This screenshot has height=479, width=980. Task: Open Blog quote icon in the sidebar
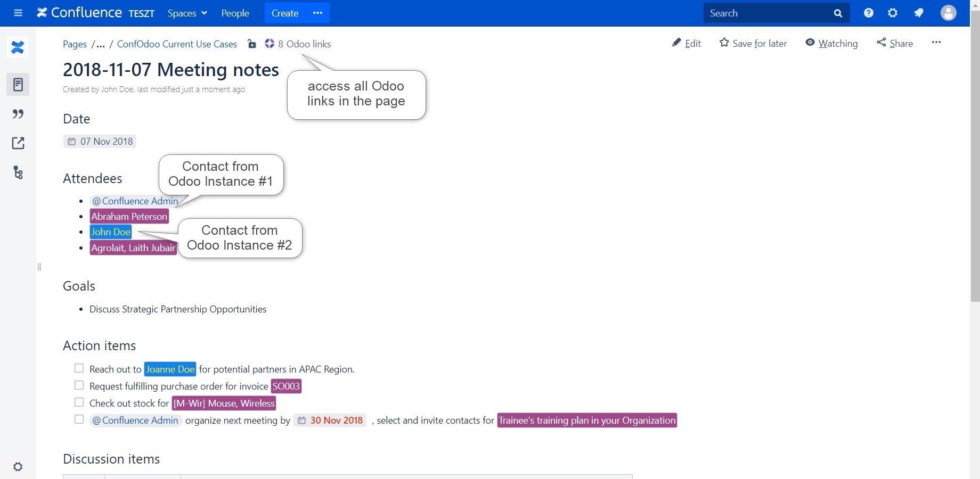click(x=18, y=113)
